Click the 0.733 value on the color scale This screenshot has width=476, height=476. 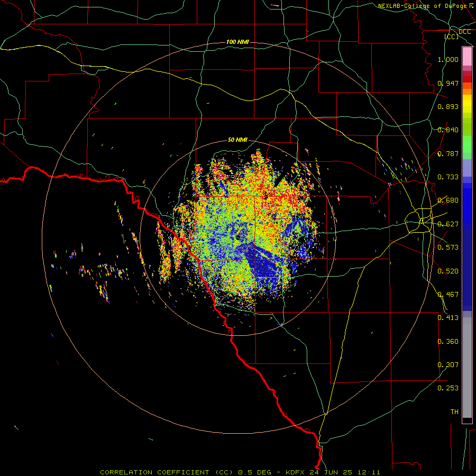pyautogui.click(x=448, y=177)
